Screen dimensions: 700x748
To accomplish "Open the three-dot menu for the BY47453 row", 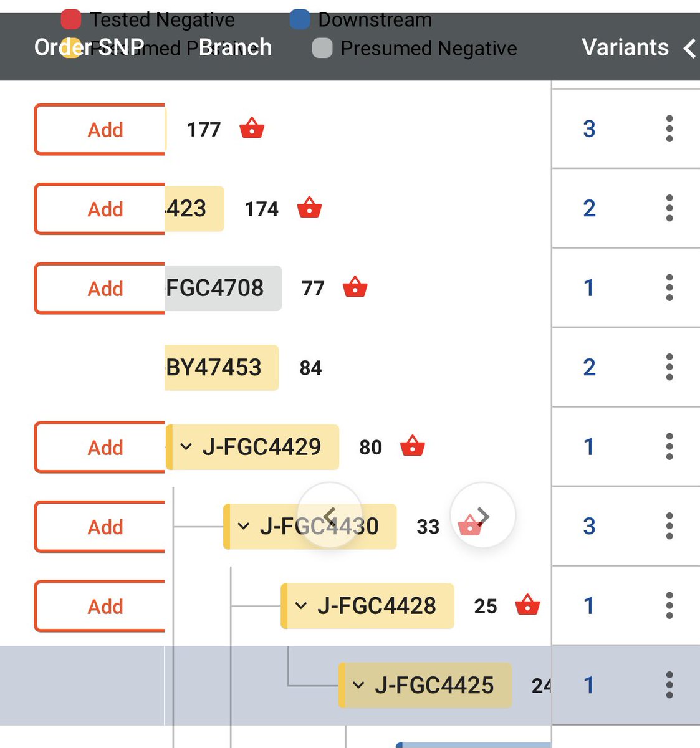I will 669,367.
